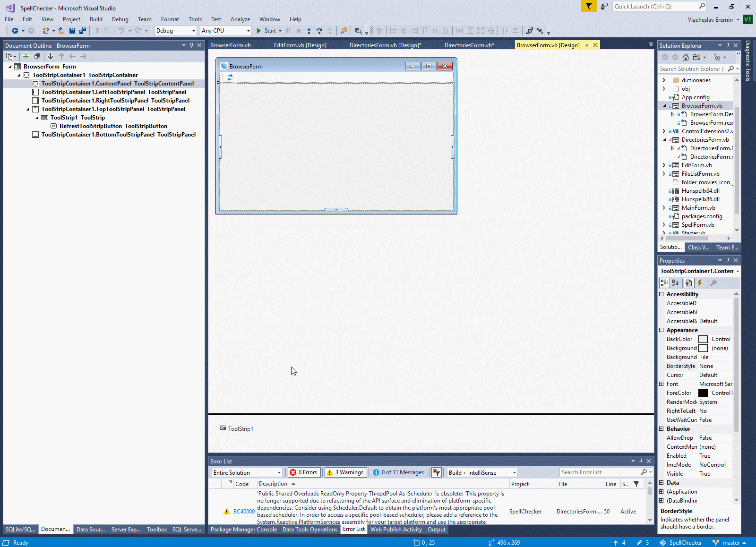Click the feedback flag icon in title bar
Image resolution: width=756 pixels, height=547 pixels.
coord(589,6)
